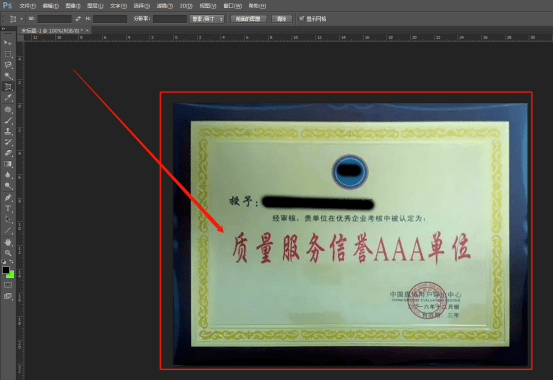
Task: Click the front image button
Action: pos(248,19)
